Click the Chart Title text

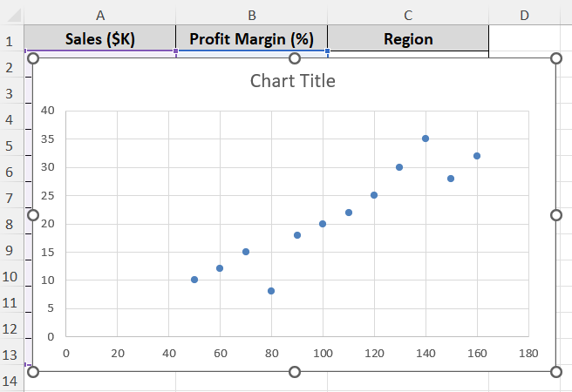pos(292,81)
